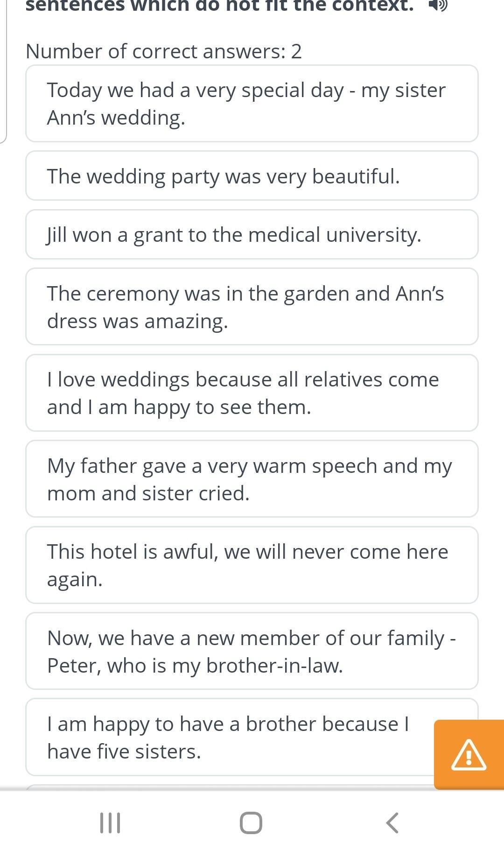Image resolution: width=504 pixels, height=857 pixels.
Task: Tap the word 'brother-in-law' in the Peter option
Action: click(x=274, y=666)
